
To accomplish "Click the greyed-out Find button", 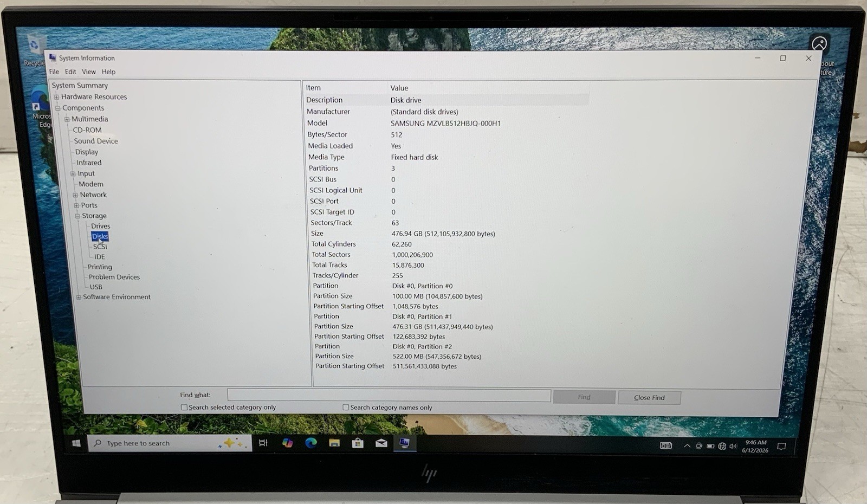I will (584, 397).
